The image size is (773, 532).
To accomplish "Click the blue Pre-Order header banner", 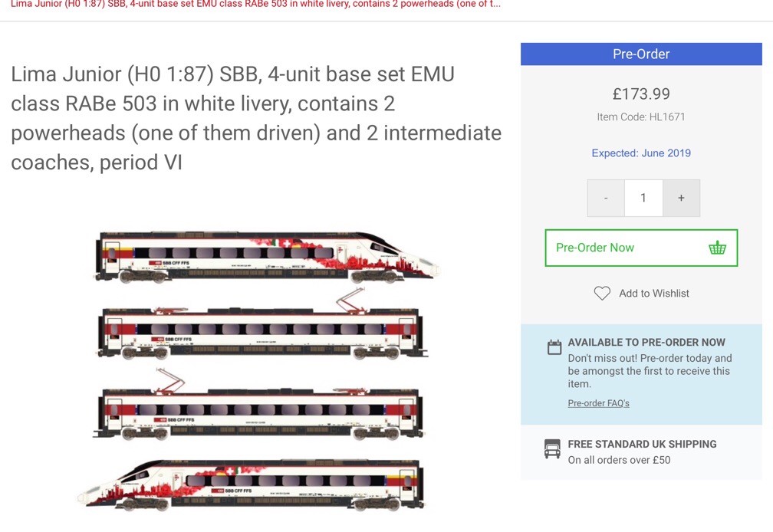I will pyautogui.click(x=641, y=54).
